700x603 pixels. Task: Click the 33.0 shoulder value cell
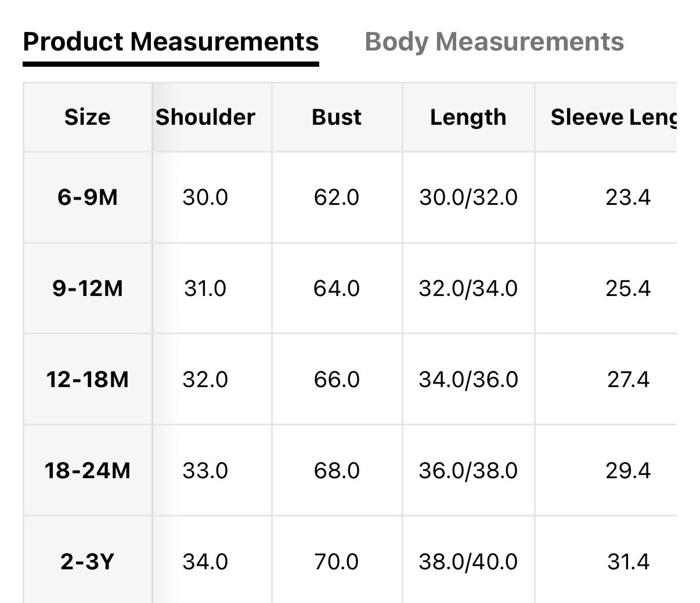point(205,470)
